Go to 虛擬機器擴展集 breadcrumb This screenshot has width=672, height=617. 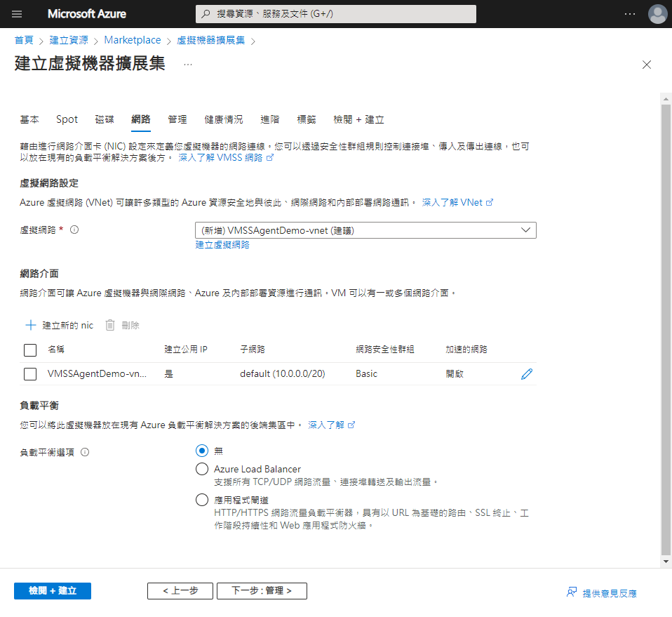[211, 40]
